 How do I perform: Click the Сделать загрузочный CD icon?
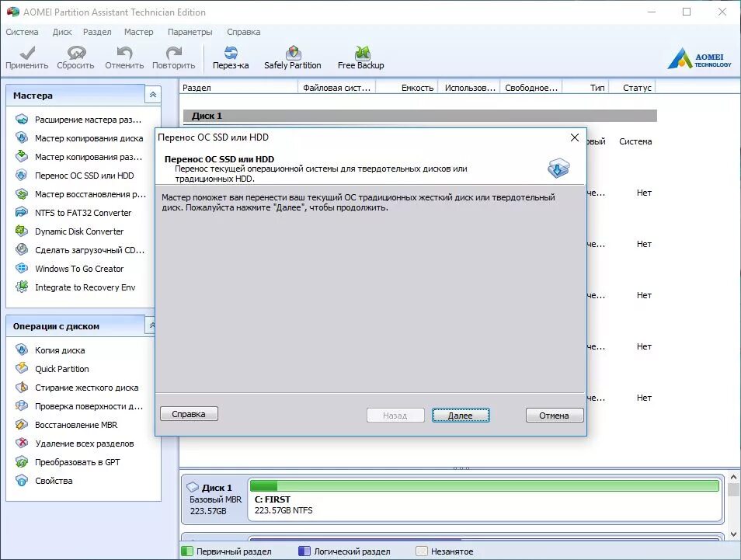pos(22,249)
